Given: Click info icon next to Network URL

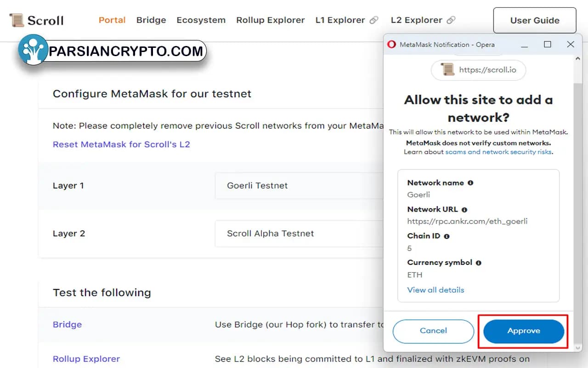Looking at the screenshot, I should point(464,209).
